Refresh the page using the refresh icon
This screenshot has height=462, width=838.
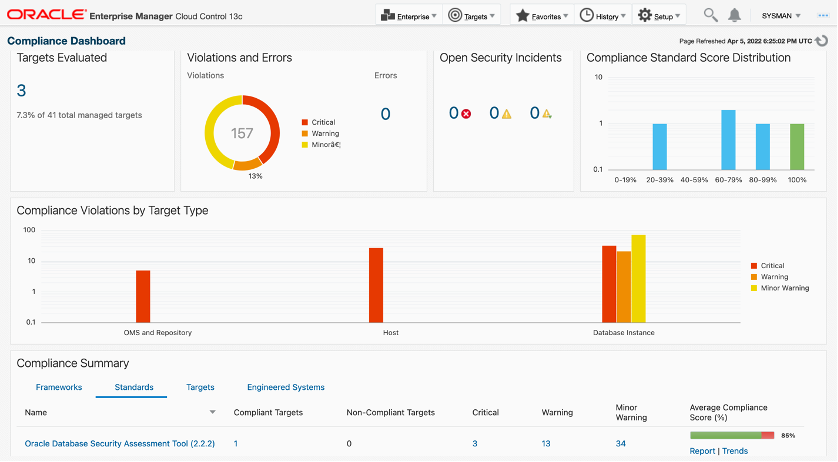(822, 41)
